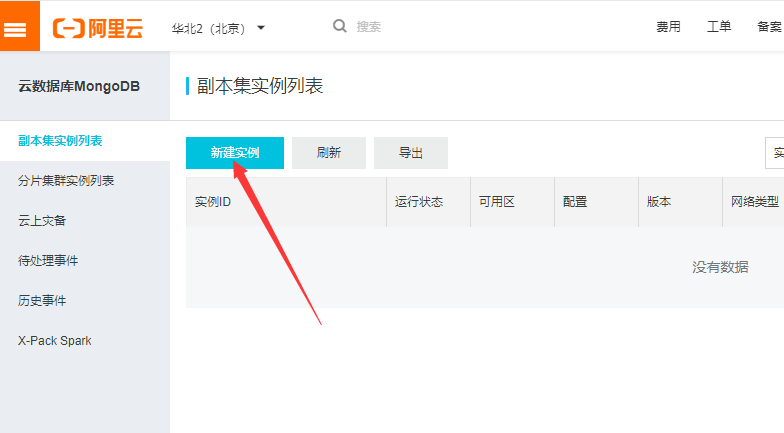Click the 刷新 button
Screen dimensions: 784x433
tap(329, 153)
